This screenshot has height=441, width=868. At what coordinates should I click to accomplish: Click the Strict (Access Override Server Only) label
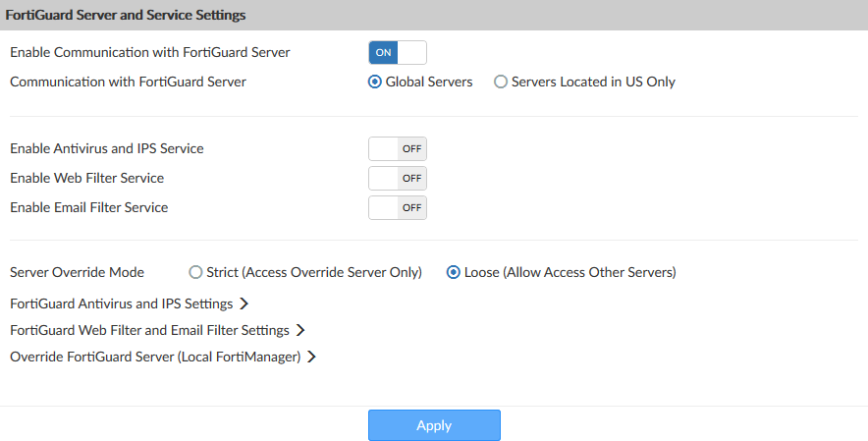coord(314,272)
